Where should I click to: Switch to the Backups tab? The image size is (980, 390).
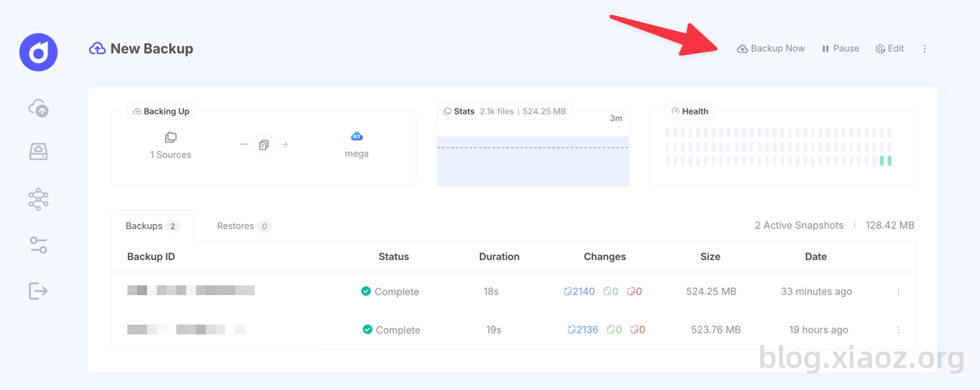point(153,226)
